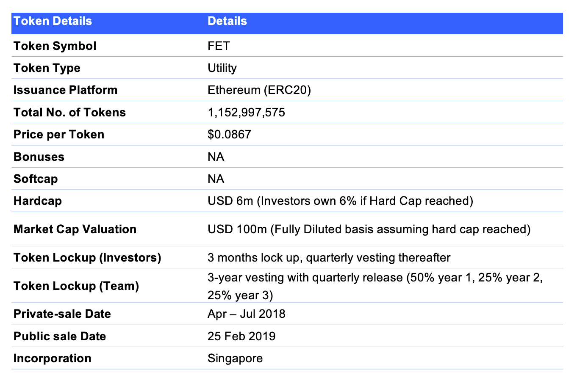Click the Market Cap Valuation label
This screenshot has height=375, width=588.
(75, 229)
